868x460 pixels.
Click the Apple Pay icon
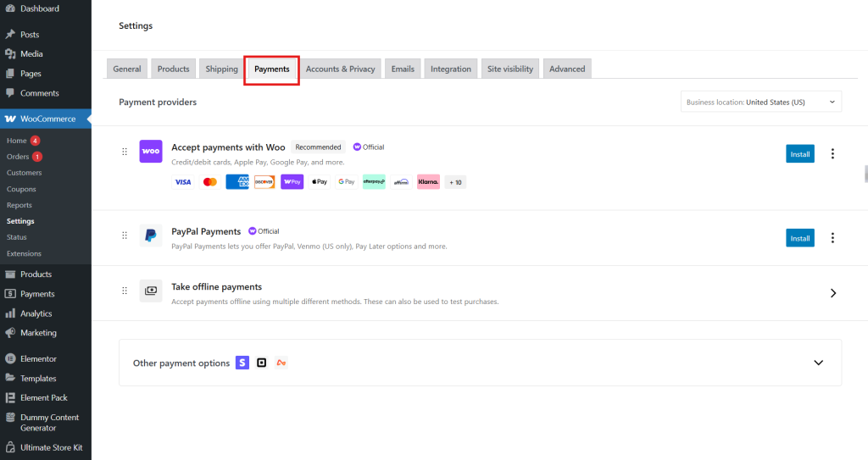320,182
